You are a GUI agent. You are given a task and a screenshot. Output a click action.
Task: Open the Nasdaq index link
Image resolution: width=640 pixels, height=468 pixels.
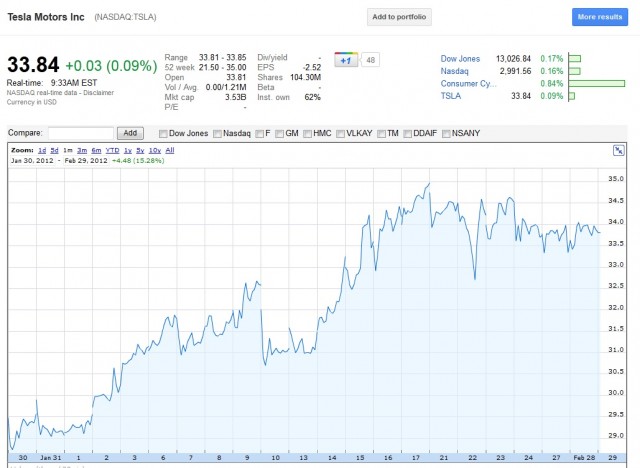coord(454,71)
